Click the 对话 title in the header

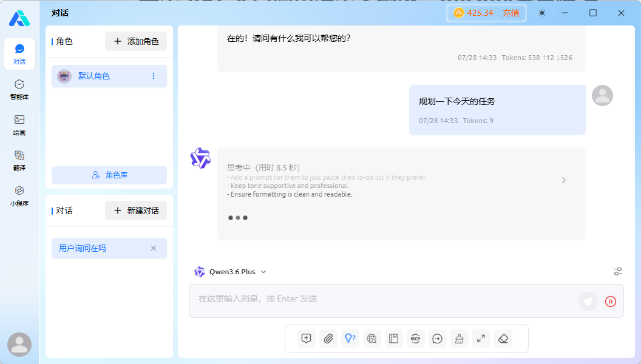coord(60,13)
